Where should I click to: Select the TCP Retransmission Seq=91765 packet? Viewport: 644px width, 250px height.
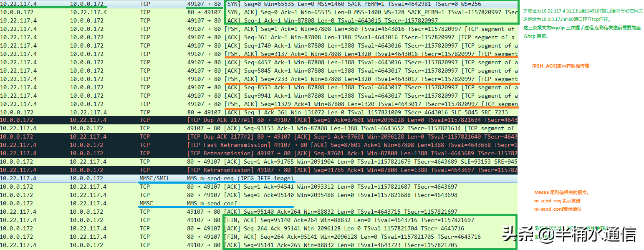[x=259, y=170]
